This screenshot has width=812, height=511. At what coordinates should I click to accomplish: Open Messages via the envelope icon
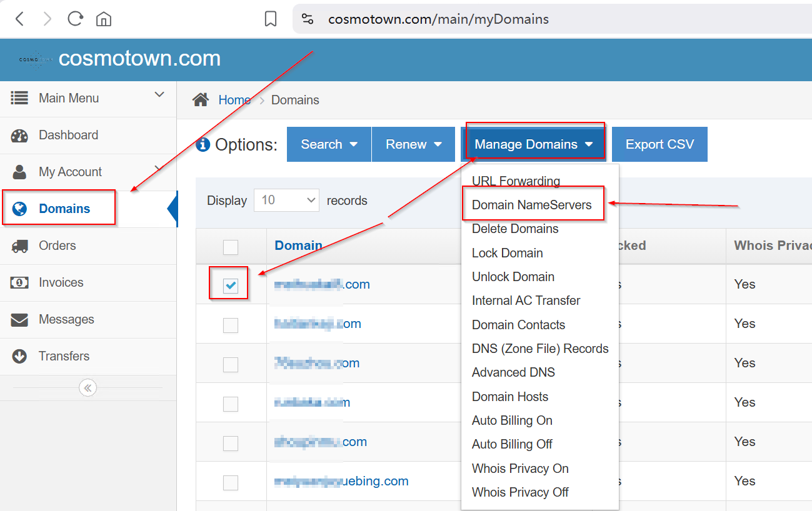click(19, 320)
